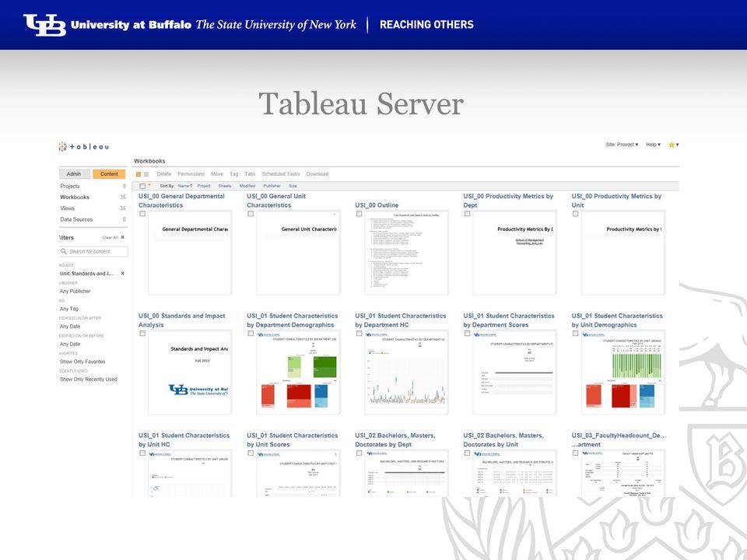Sort workbooks by Publisher
Viewport: 747px width, 560px height.
tap(272, 186)
